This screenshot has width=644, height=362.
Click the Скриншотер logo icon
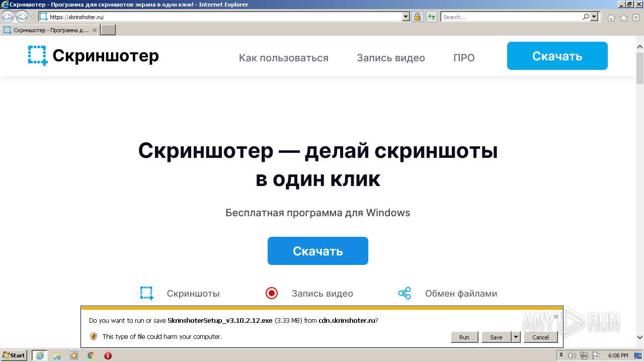tap(38, 55)
